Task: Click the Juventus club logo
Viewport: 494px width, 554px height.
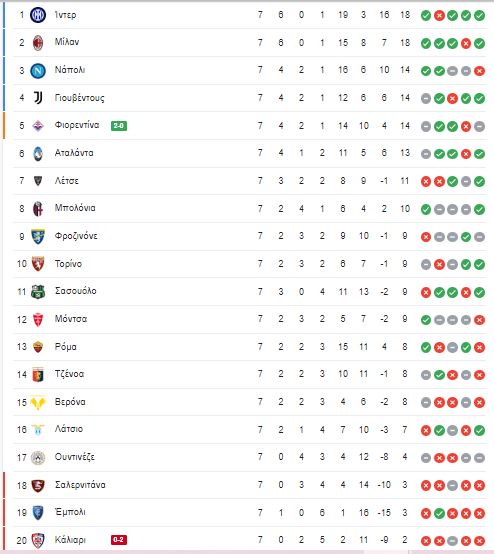Action: (x=38, y=98)
